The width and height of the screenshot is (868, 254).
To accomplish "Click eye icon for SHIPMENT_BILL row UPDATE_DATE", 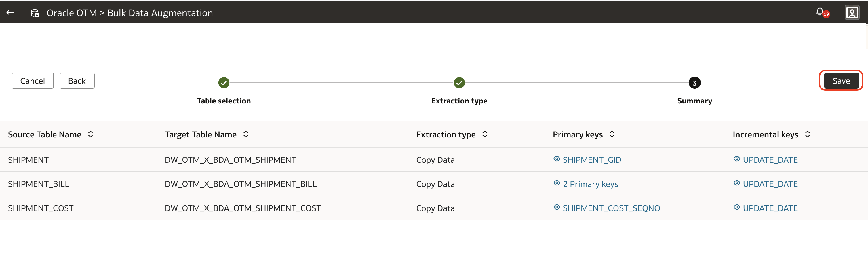I will click(x=736, y=183).
